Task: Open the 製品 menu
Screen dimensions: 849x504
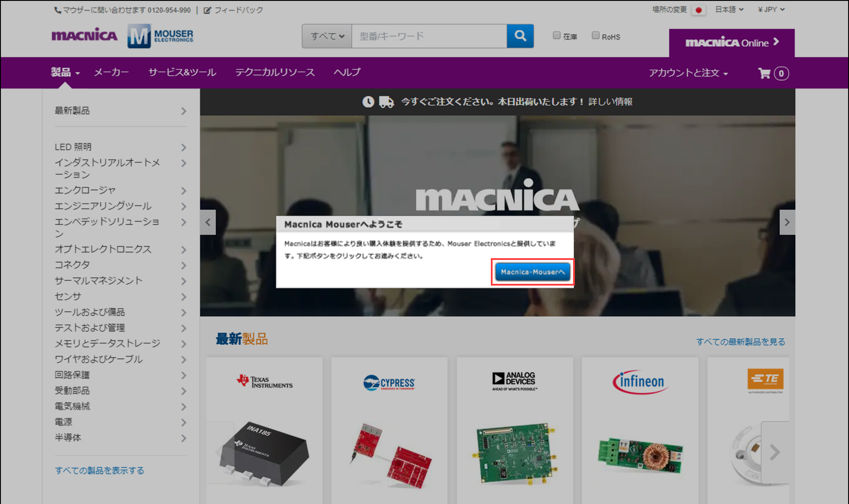Action: coord(65,73)
